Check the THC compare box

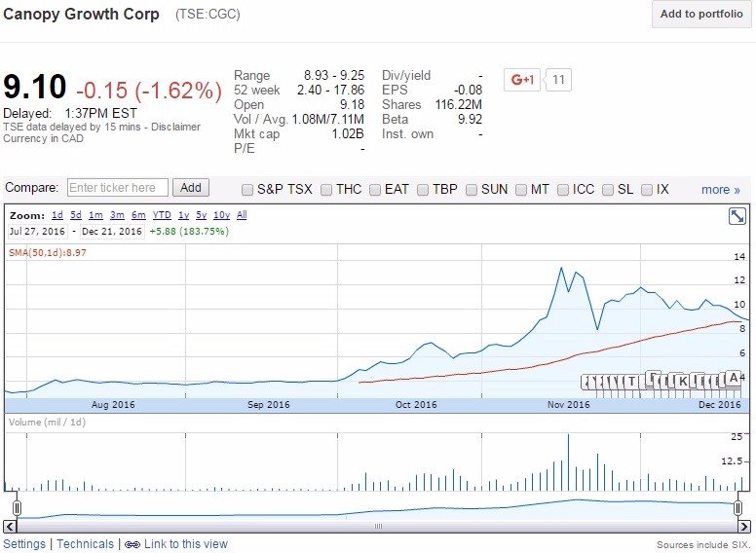click(326, 190)
